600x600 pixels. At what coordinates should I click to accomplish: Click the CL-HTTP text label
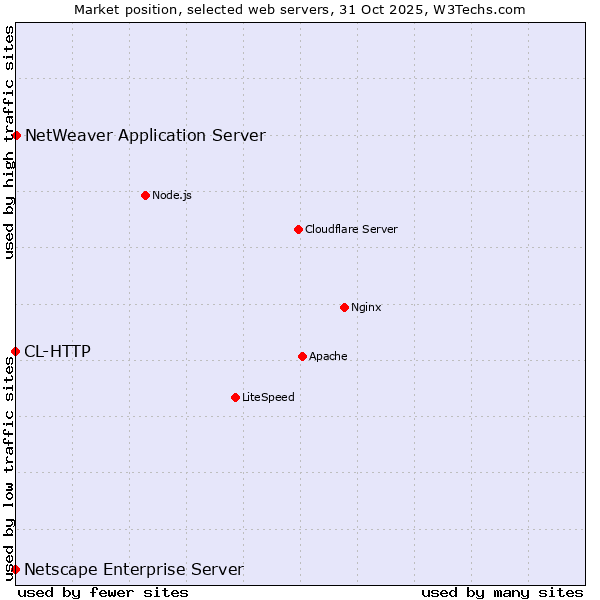click(x=57, y=351)
